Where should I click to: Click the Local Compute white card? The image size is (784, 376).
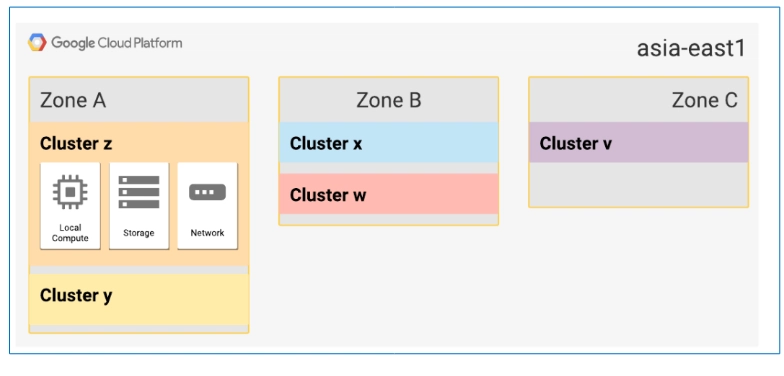tap(70, 206)
